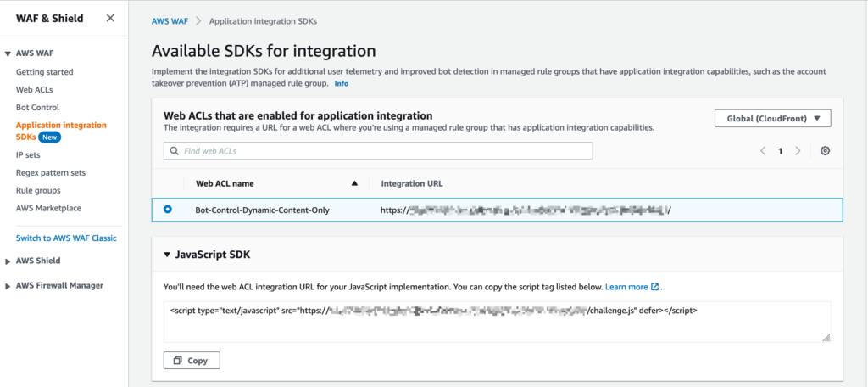This screenshot has width=868, height=387.
Task: Collapse the JavaScript SDK panel
Action: [x=167, y=255]
